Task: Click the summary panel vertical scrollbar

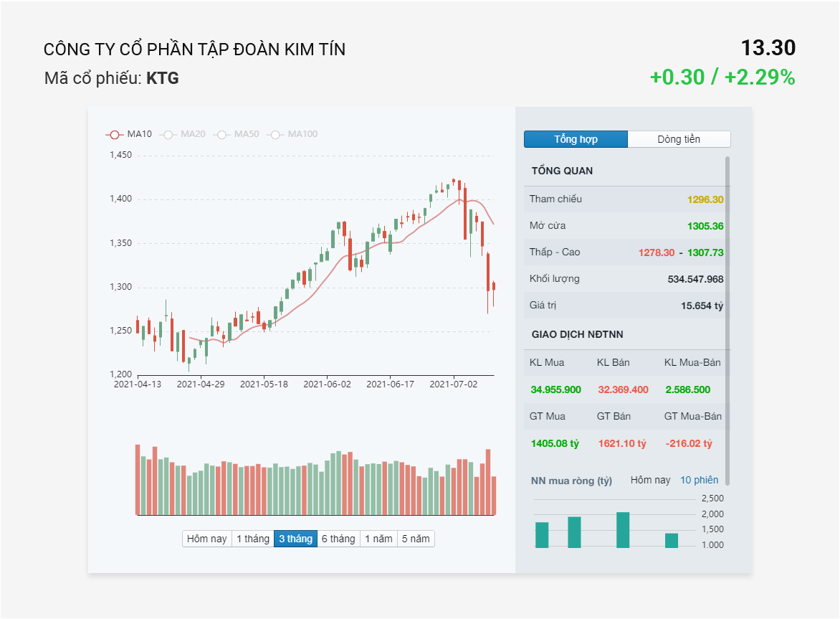Action: 727,321
